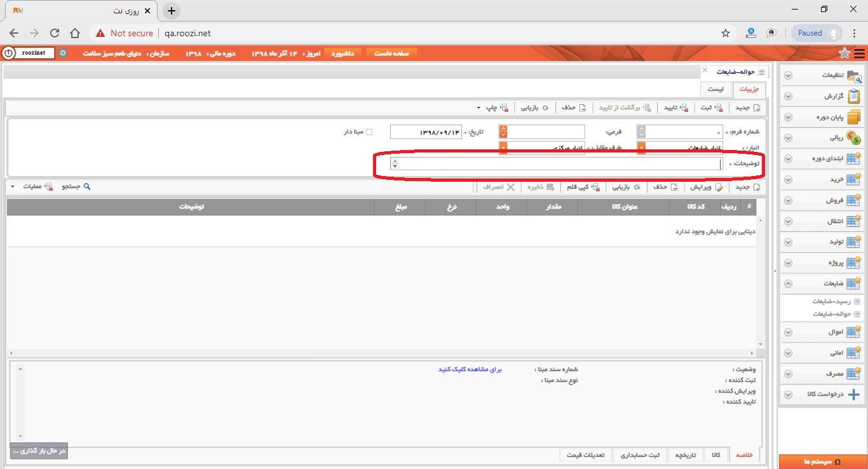The image size is (868, 469).
Task: Click the ابتدای دوره grid icon
Action: click(x=854, y=159)
